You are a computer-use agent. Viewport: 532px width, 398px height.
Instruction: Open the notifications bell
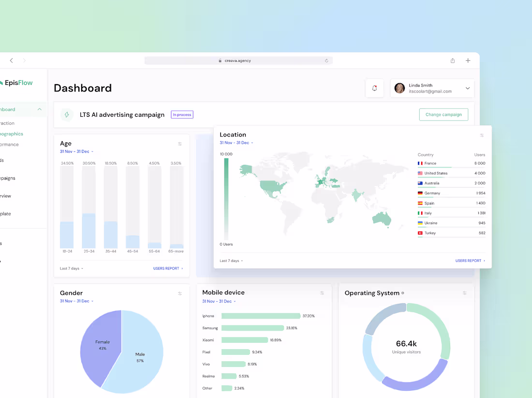374,88
